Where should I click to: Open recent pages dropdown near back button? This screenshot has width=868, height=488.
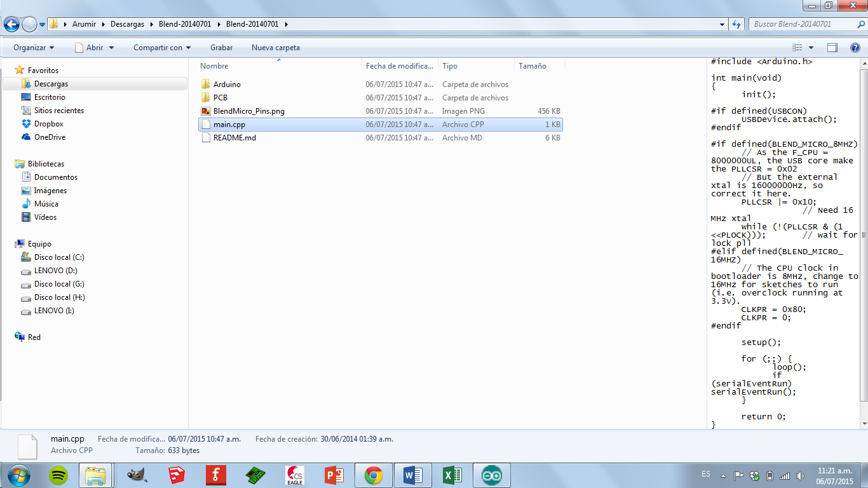(42, 24)
